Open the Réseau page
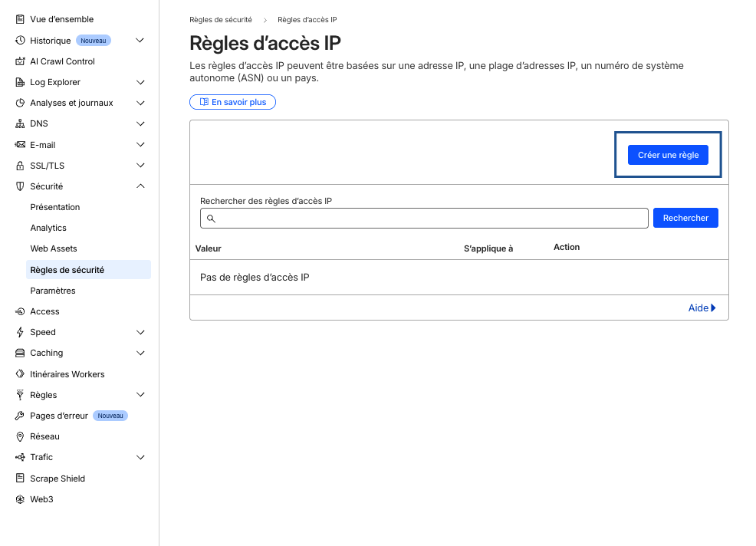The image size is (756, 546). coord(44,436)
